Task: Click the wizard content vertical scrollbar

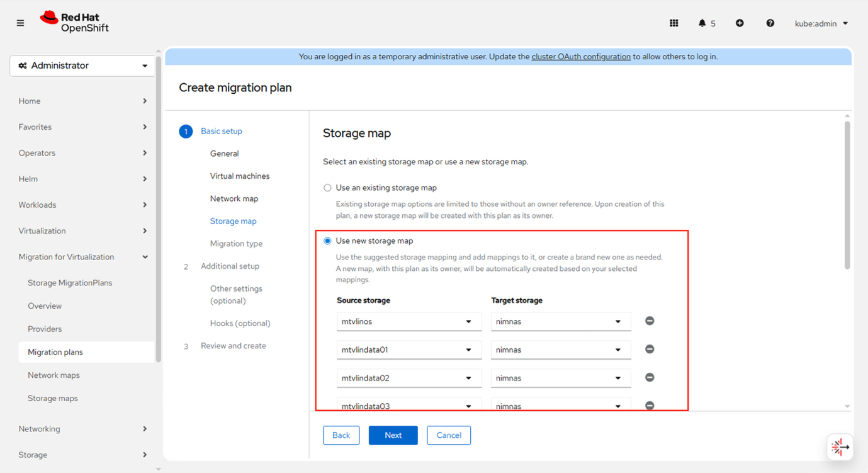Action: pyautogui.click(x=847, y=195)
